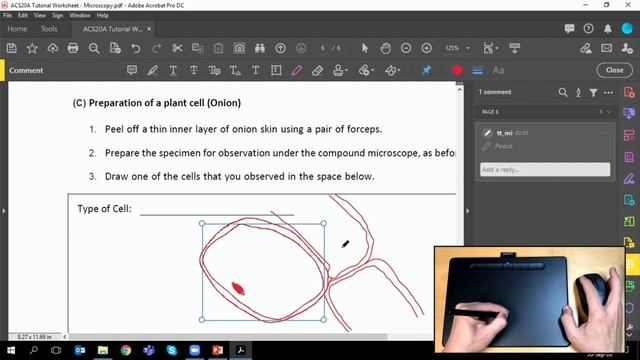Click the Redo arrow icon
The width and height of the screenshot is (640, 360).
156,48
